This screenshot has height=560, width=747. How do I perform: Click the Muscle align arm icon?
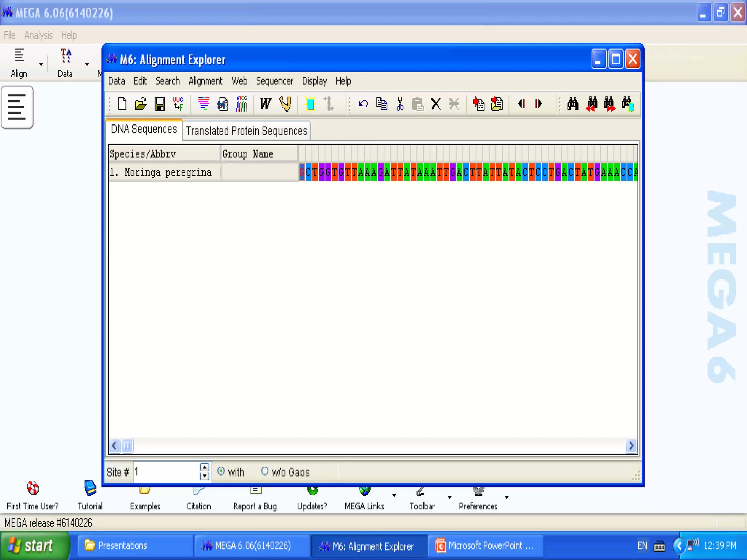(285, 104)
